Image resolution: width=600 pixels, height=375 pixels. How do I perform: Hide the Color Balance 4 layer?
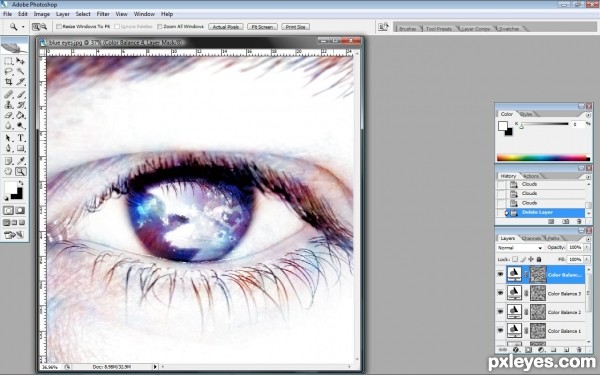[x=500, y=274]
